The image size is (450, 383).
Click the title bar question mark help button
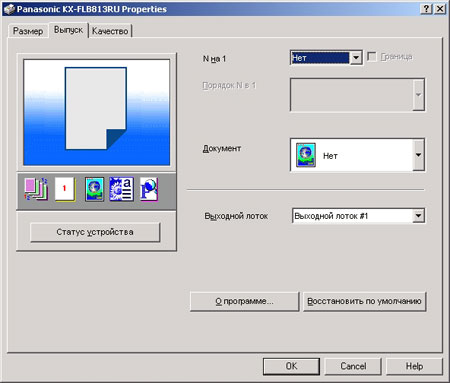click(x=427, y=9)
